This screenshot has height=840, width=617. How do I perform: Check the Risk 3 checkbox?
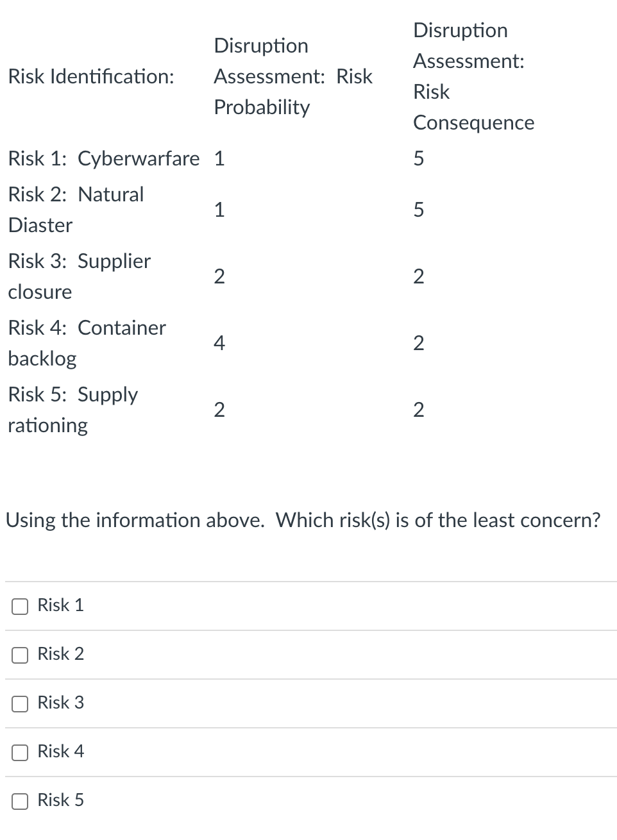pyautogui.click(x=19, y=703)
